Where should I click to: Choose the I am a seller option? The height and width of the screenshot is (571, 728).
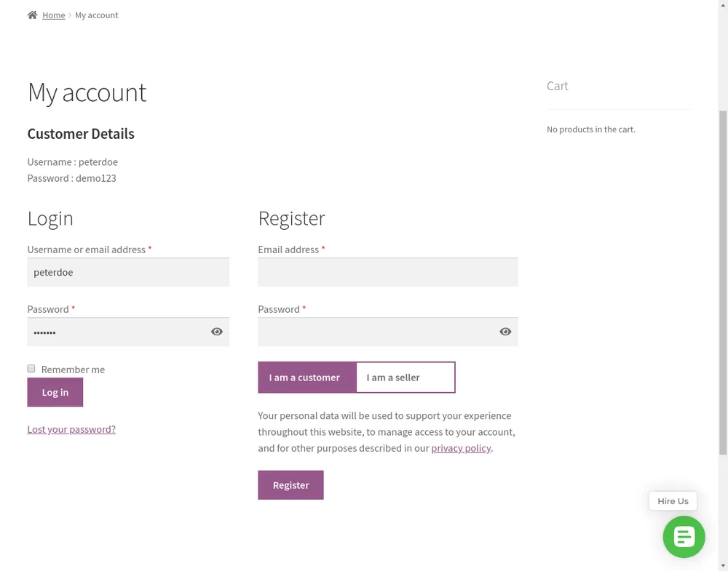[x=405, y=378]
